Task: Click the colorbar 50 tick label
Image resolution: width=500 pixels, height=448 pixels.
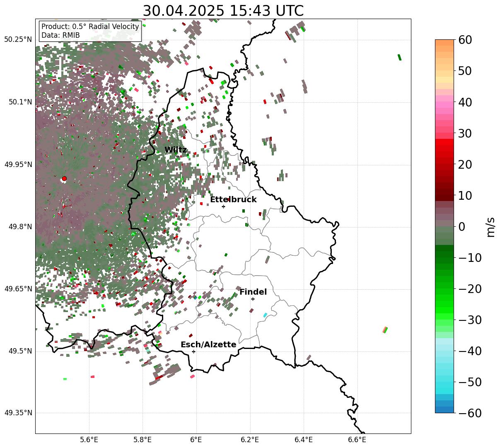Action: 464,71
